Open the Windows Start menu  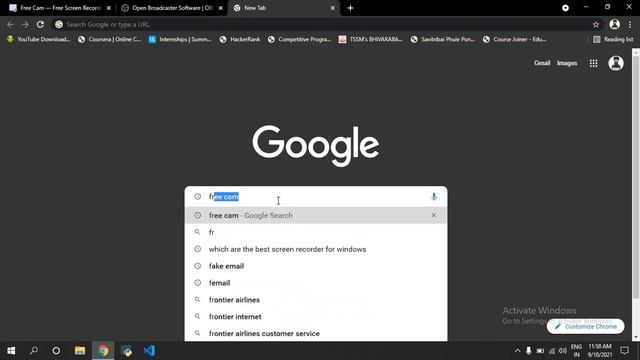[x=11, y=351]
